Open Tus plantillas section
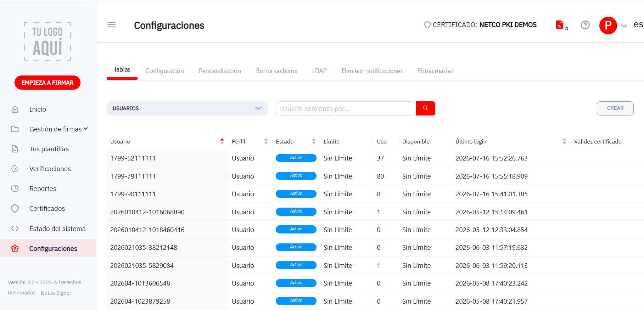This screenshot has width=644, height=310. point(49,149)
